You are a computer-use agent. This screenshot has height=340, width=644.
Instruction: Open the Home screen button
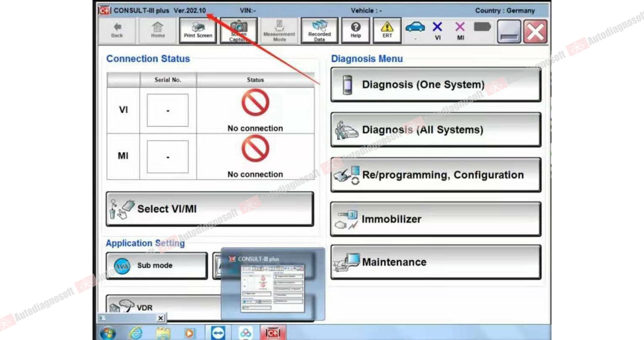(157, 31)
